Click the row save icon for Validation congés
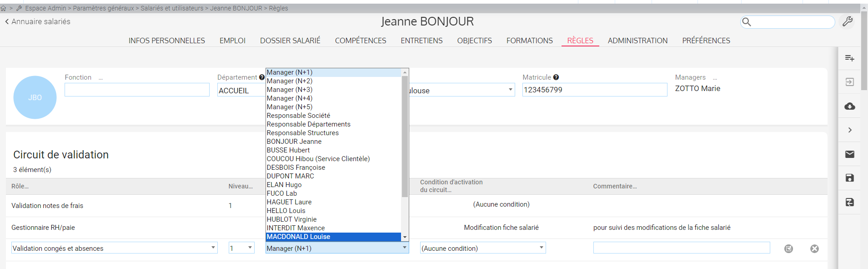 pos(788,249)
